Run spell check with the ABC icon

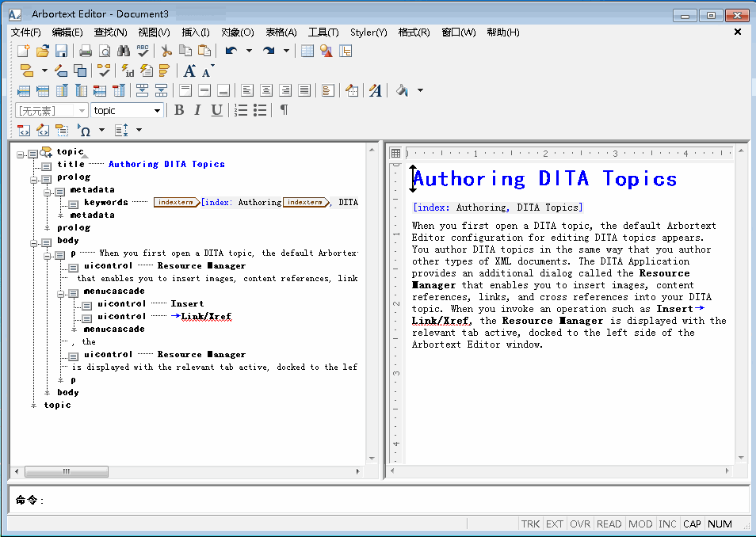(143, 51)
